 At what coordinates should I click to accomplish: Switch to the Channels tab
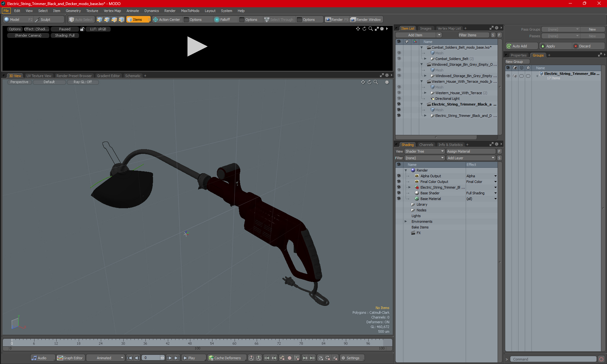point(426,145)
